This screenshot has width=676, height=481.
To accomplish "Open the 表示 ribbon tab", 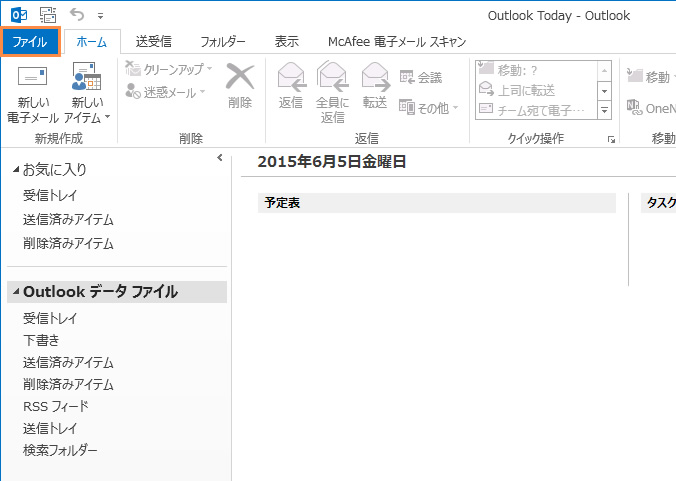I will (287, 42).
